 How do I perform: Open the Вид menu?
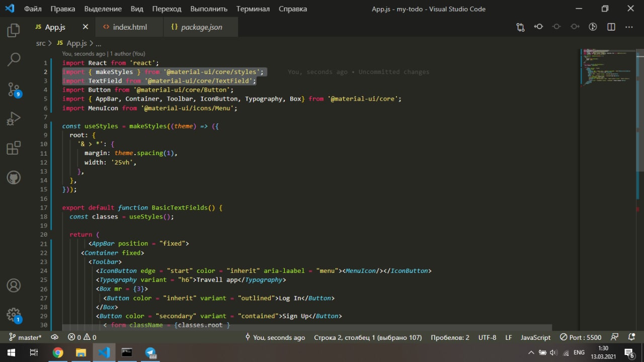pyautogui.click(x=137, y=9)
